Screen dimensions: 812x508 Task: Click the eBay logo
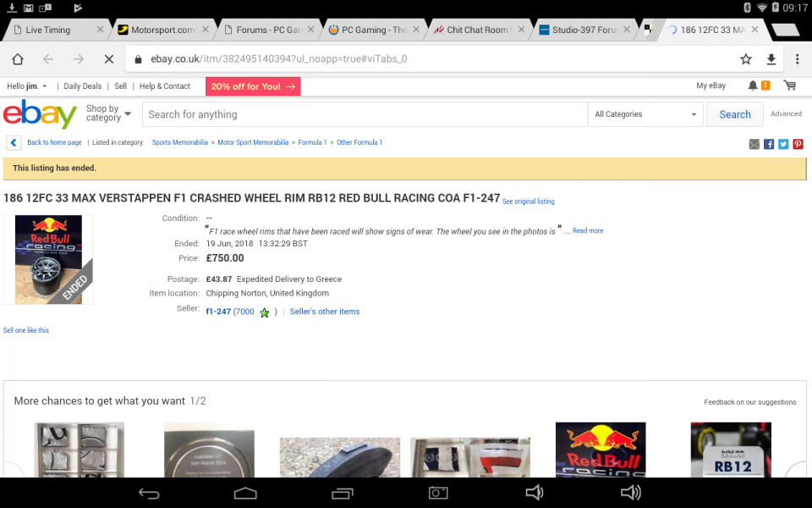coord(40,114)
